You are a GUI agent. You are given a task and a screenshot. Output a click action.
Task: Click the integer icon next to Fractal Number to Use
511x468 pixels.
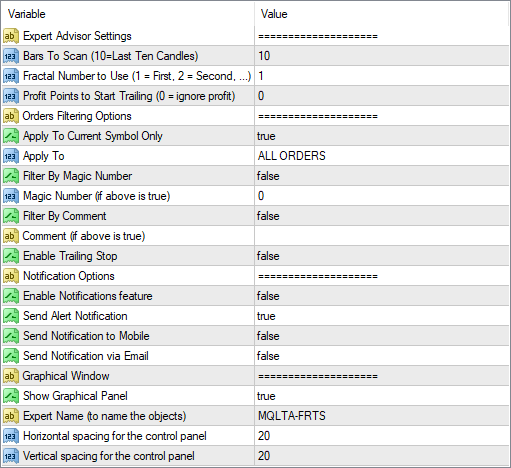point(11,76)
